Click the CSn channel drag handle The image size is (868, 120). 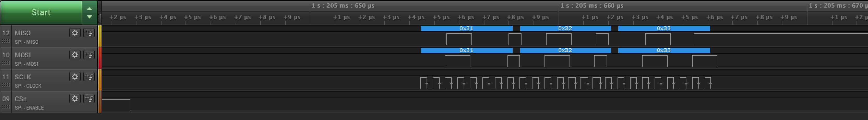[x=6, y=107]
